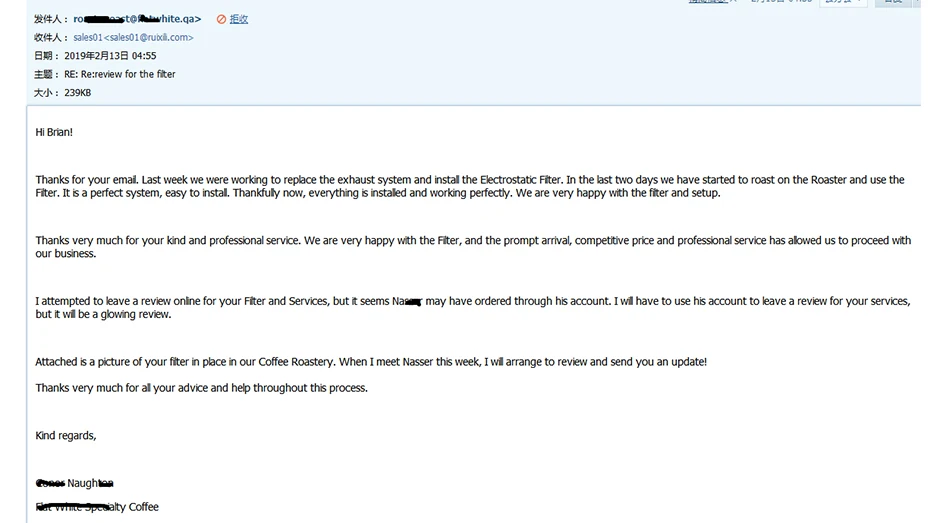The image size is (950, 523).
Task: Expand the arrow beside the top-right gray button
Action: tap(917, 2)
